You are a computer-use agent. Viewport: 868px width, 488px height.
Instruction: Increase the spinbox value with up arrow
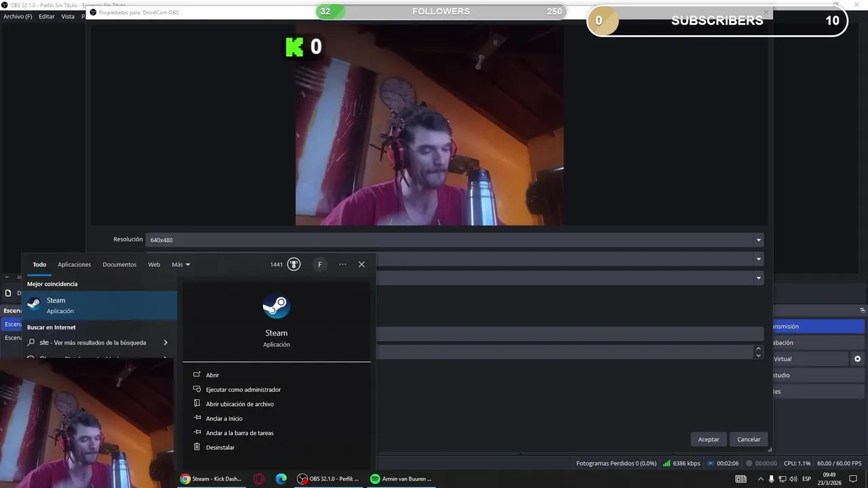759,348
